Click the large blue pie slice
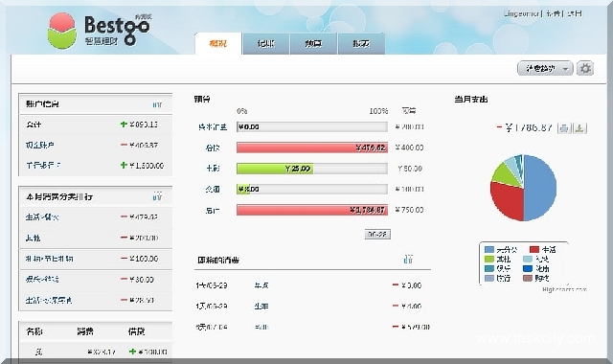Screen dimensions: 613x364 click(x=541, y=188)
